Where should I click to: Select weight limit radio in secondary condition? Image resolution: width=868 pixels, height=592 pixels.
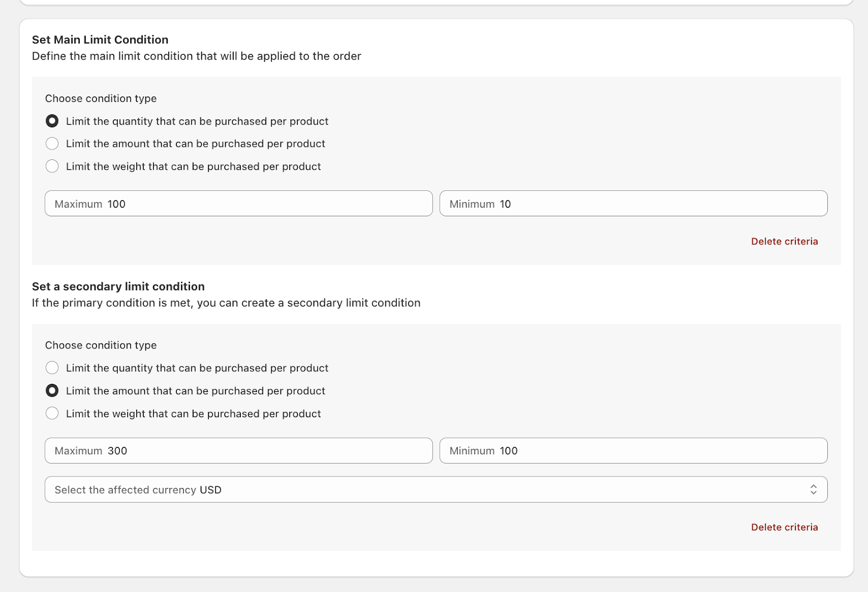[52, 414]
